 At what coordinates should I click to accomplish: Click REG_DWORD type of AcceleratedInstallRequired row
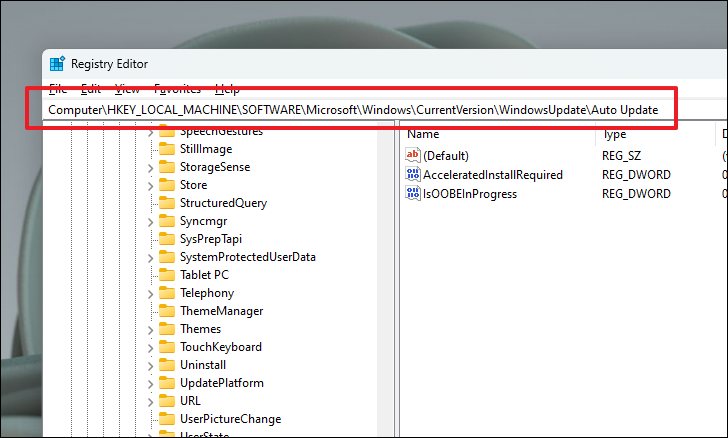click(636, 175)
